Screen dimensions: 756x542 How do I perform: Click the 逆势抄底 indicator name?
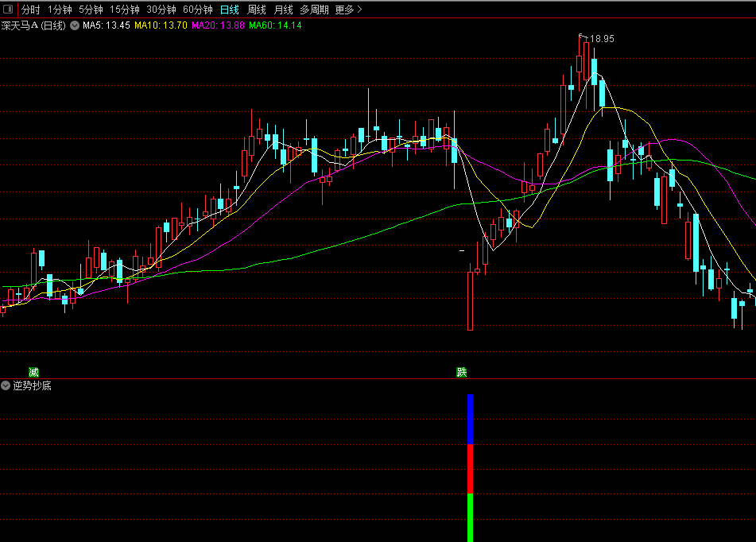[33, 385]
